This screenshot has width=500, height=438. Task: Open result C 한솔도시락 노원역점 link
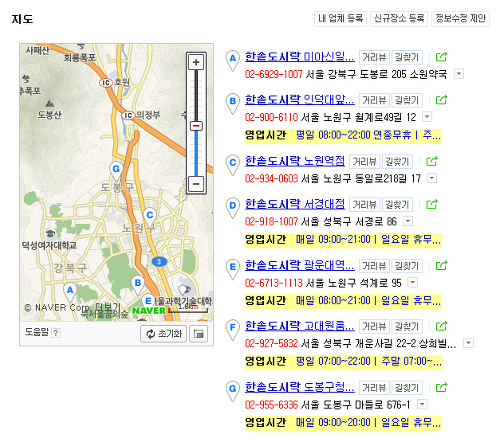pyautogui.click(x=295, y=161)
